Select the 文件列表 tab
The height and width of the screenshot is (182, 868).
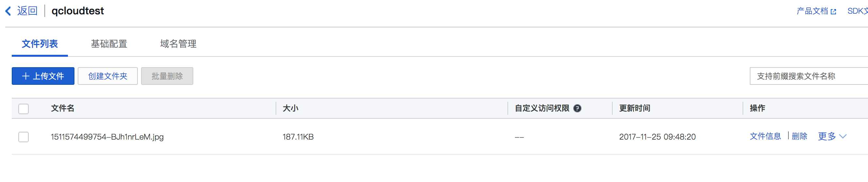(x=40, y=44)
